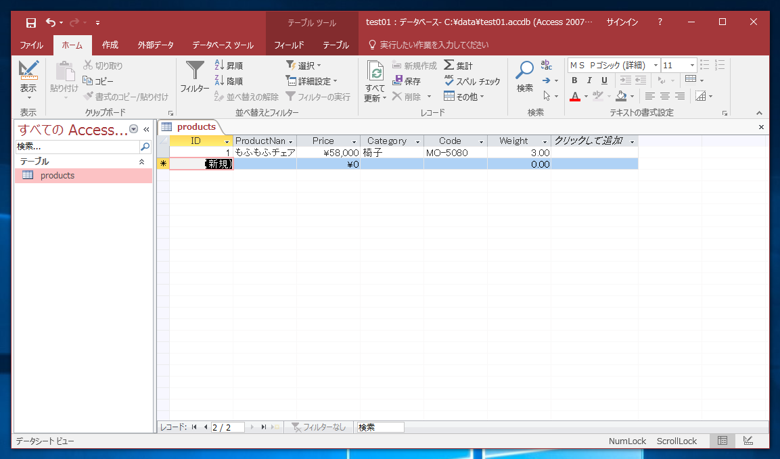The height and width of the screenshot is (459, 780).
Task: Center align text
Action: (665, 96)
